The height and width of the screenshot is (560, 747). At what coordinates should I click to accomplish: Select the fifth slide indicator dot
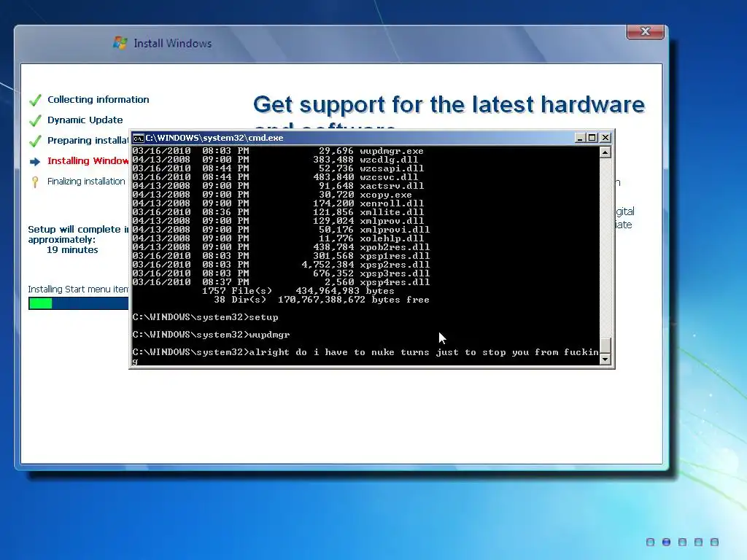tap(714, 542)
